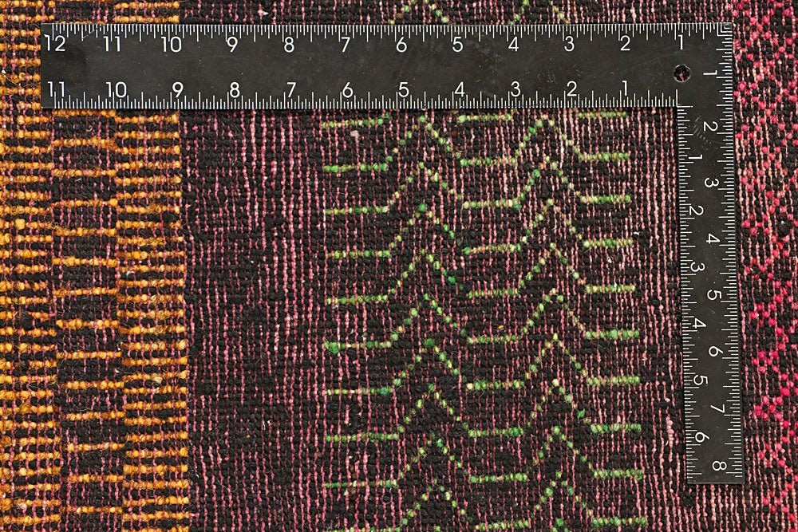Viewport: 798px width, 532px height.
Task: Click the round hole in the ruler corner
Action: coord(681,73)
